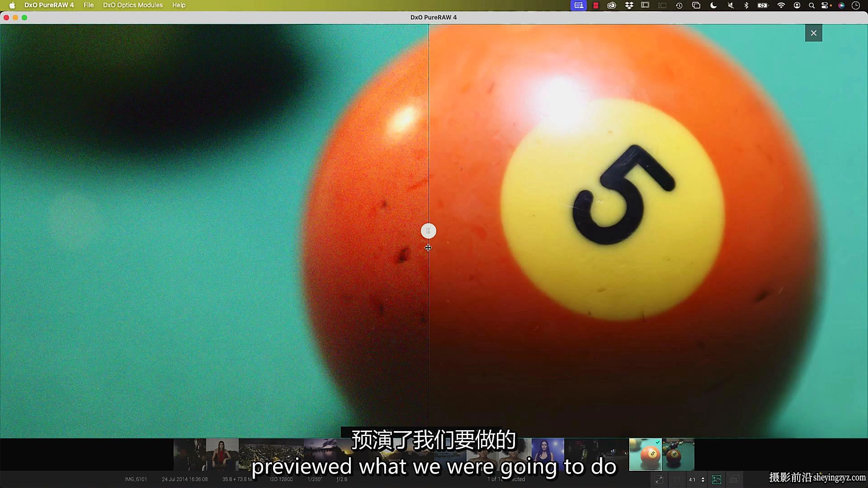Open the File menu
Viewport: 868px width, 488px height.
(x=89, y=5)
